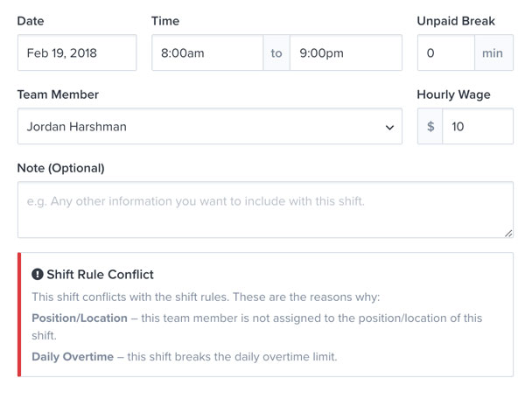Click the Shift Rule Conflict warning icon
Screen dimensions: 532x399
[38, 274]
